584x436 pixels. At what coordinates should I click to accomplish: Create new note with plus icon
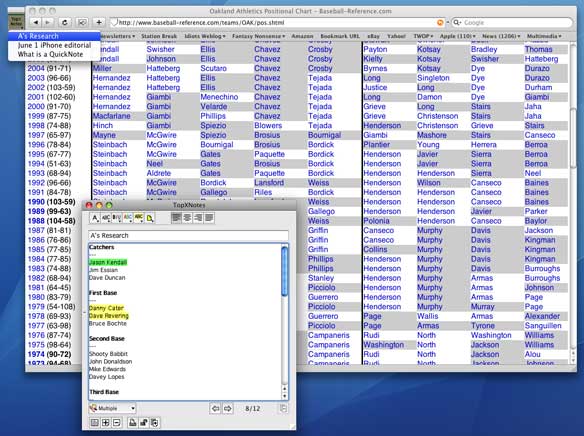click(105, 423)
